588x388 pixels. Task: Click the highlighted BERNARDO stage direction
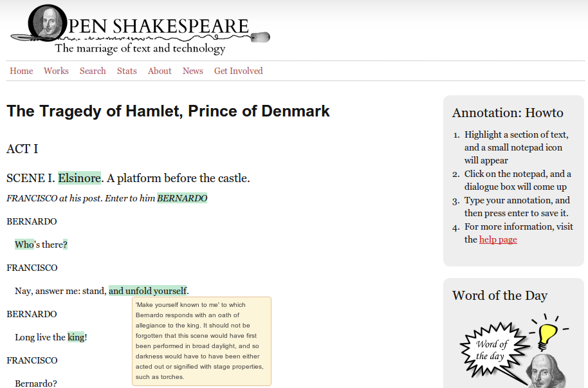pyautogui.click(x=182, y=198)
